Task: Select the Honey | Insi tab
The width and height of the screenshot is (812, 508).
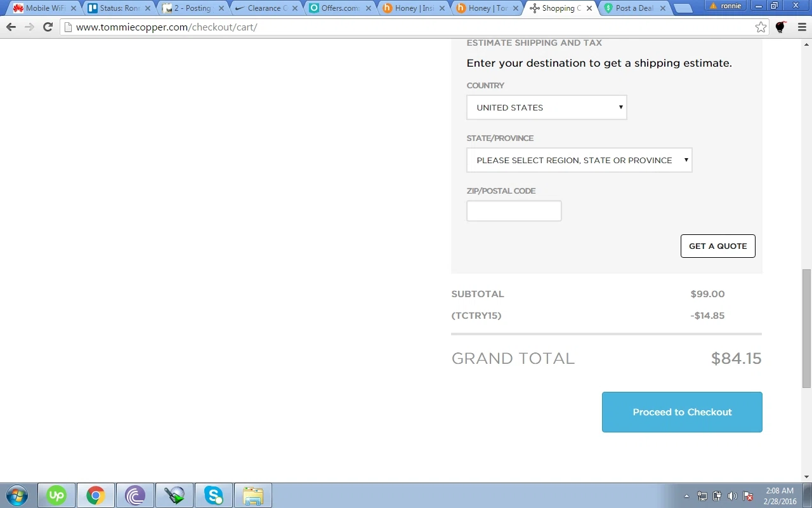Action: 412,8
